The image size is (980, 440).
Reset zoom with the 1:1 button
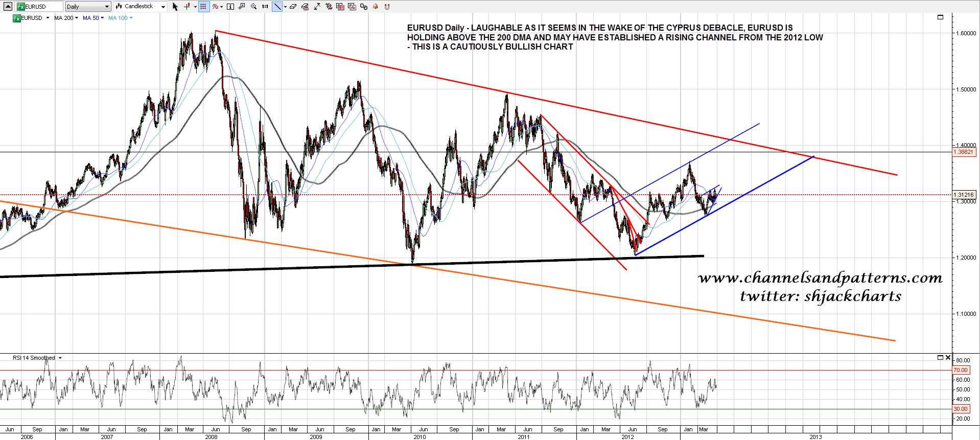pos(265,7)
